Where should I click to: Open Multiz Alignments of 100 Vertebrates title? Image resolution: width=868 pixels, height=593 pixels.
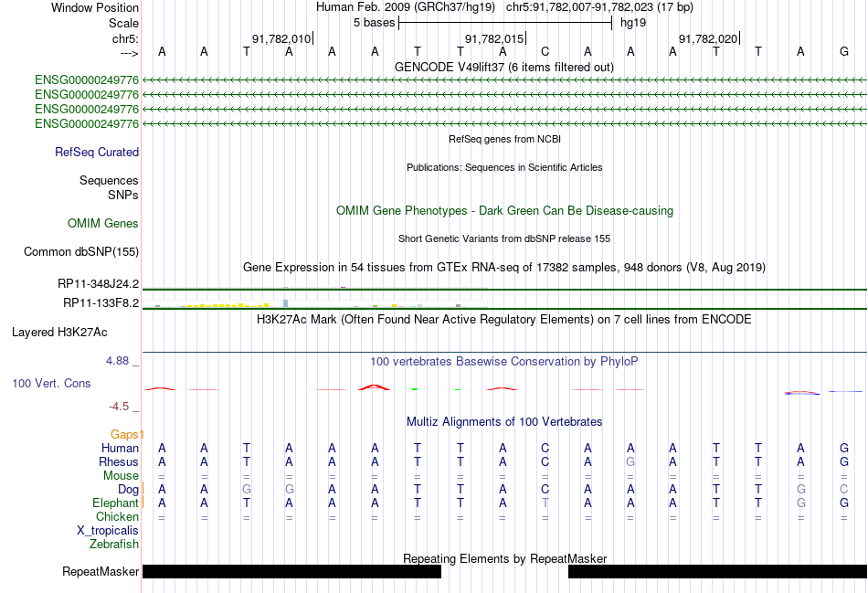tap(504, 422)
